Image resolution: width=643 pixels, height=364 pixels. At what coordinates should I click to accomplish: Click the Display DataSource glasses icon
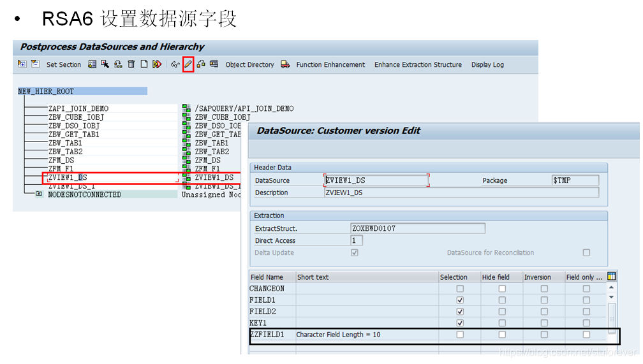click(x=175, y=64)
